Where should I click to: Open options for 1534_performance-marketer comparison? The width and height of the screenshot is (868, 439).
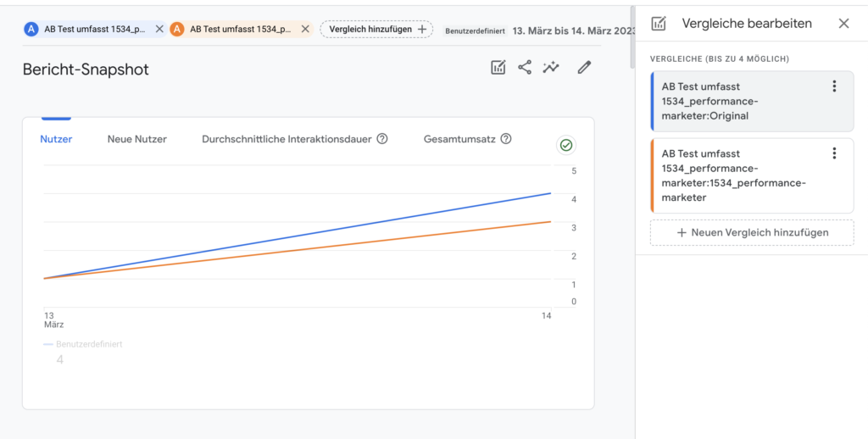(834, 153)
